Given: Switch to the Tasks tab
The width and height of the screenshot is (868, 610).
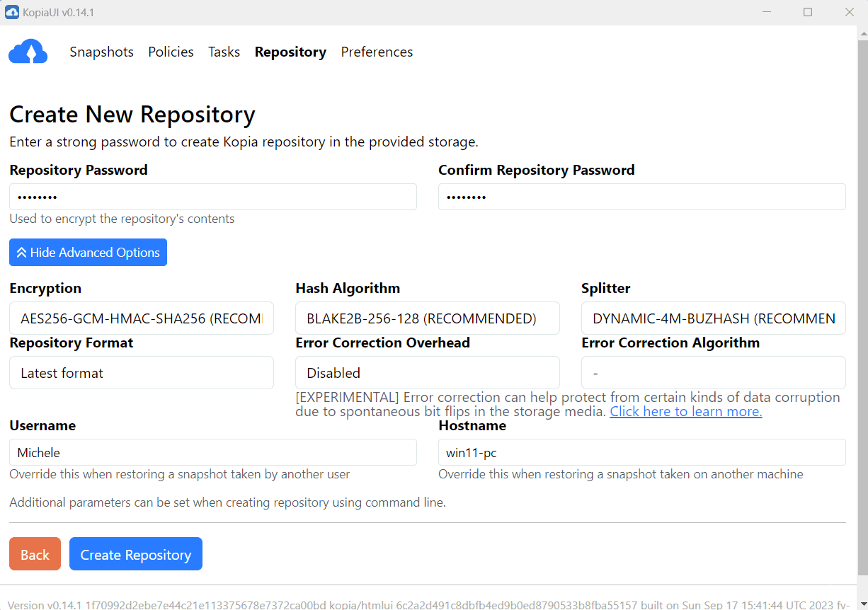Looking at the screenshot, I should pos(224,52).
